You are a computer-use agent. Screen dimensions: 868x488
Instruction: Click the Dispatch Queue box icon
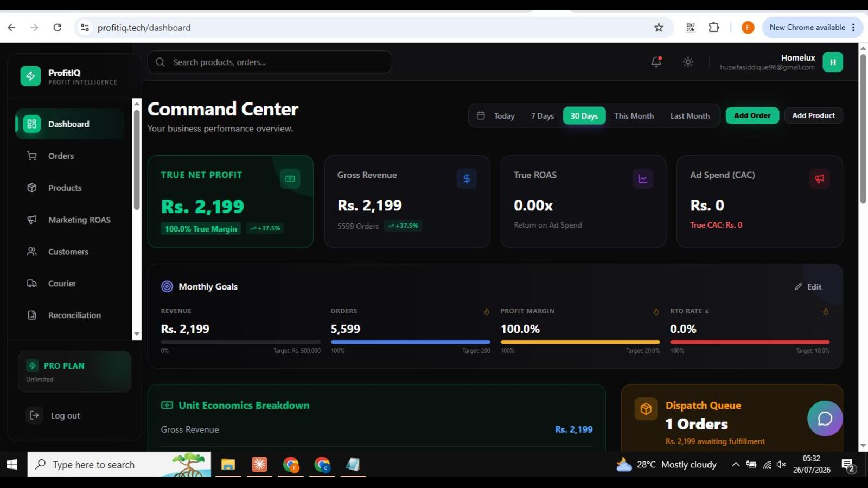pos(646,409)
